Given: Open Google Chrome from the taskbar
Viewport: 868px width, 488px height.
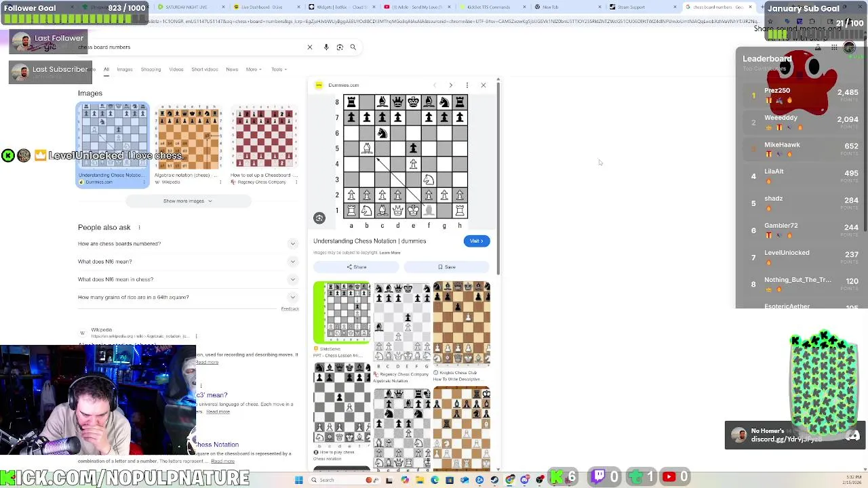Looking at the screenshot, I should pos(509,480).
